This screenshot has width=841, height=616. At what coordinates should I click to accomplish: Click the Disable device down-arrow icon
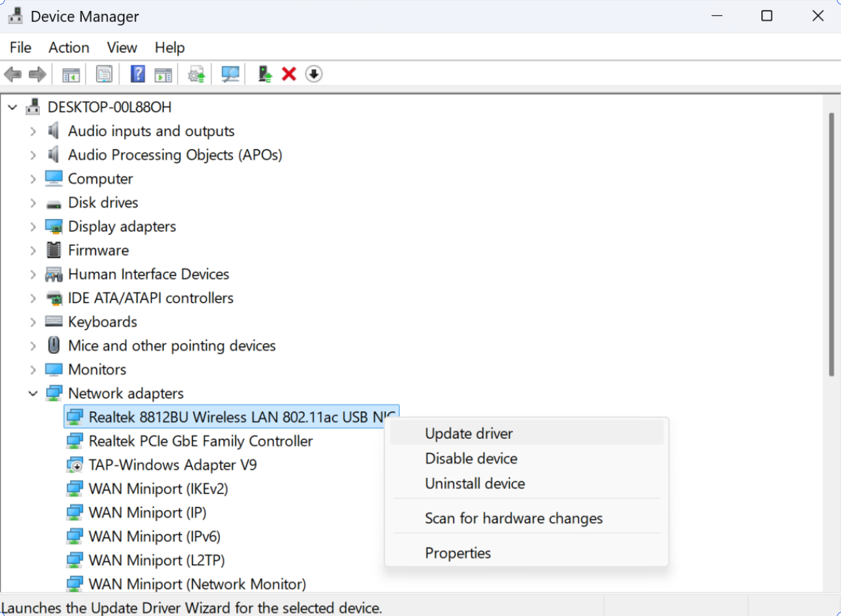[314, 74]
